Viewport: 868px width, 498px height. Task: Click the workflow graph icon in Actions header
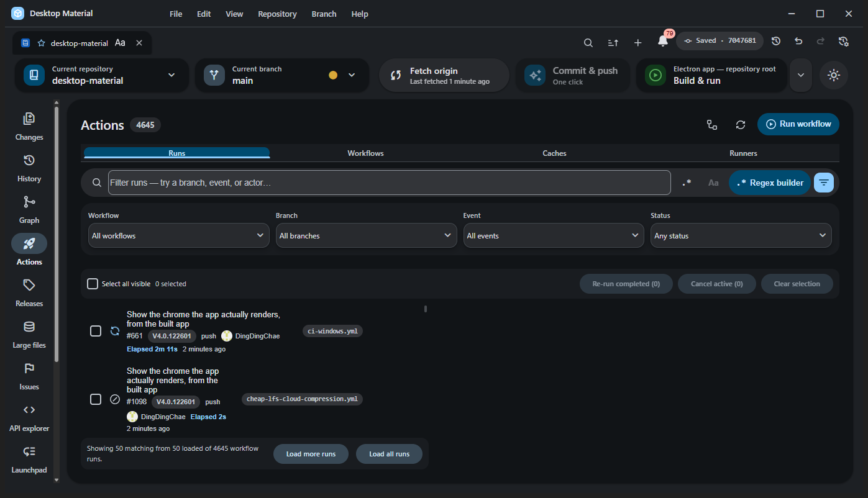(x=712, y=124)
